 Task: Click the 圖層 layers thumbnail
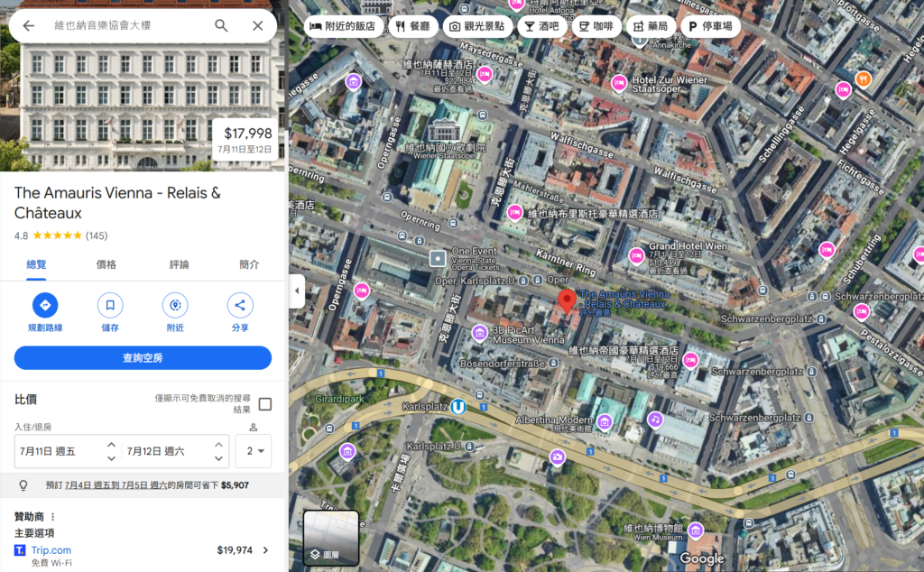(x=331, y=538)
